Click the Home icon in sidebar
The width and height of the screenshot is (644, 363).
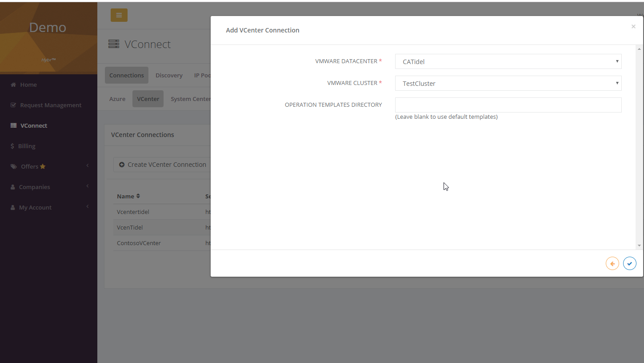pos(13,85)
